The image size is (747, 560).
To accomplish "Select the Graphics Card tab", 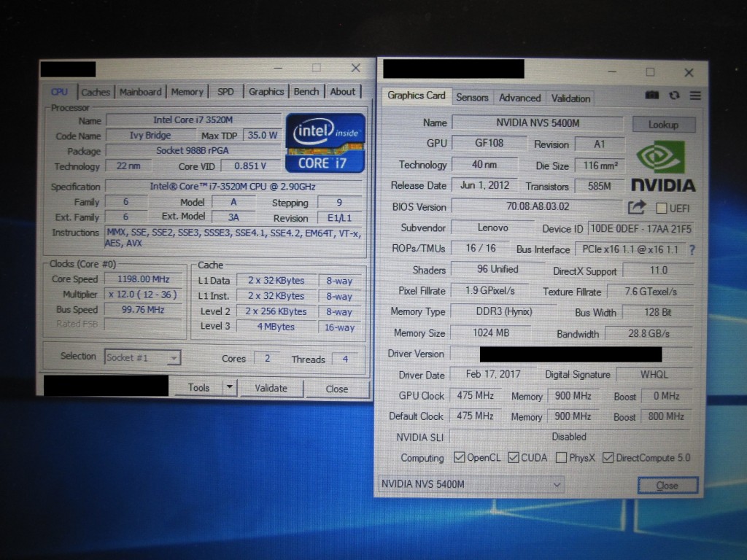I will [x=417, y=96].
